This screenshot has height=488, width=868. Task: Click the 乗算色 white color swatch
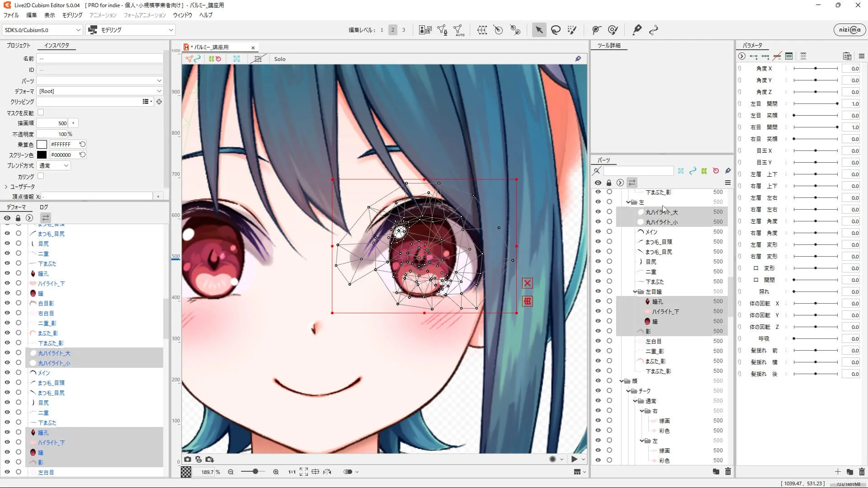(x=42, y=145)
